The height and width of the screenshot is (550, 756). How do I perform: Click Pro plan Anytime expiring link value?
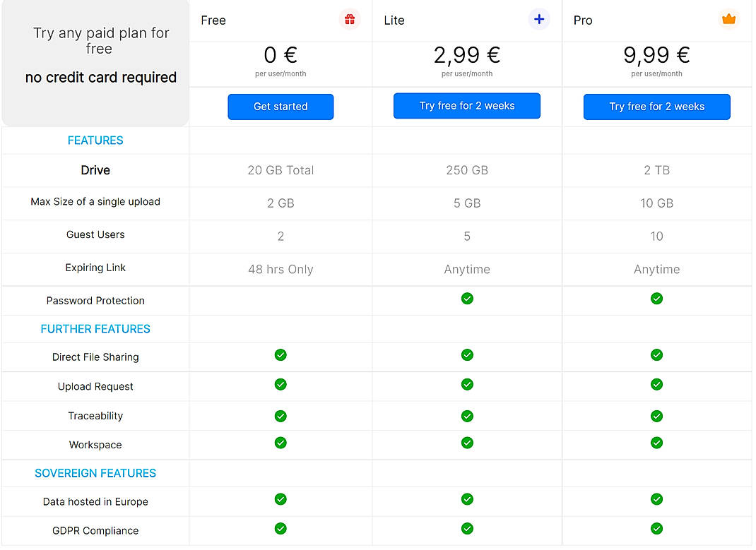pos(656,269)
